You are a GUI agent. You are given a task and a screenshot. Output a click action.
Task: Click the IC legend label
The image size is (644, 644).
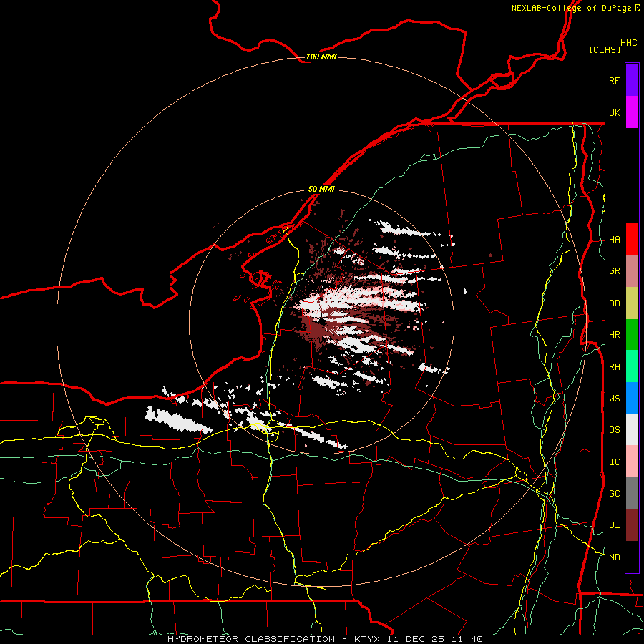(614, 462)
